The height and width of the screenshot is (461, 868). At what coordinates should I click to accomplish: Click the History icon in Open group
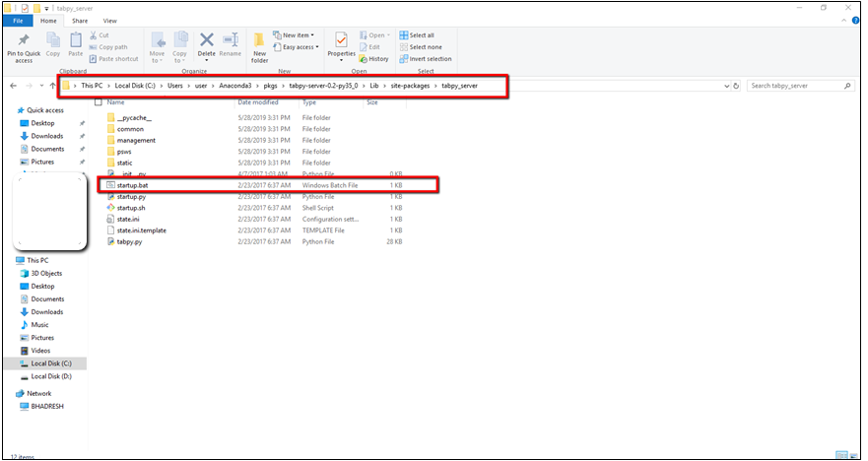pyautogui.click(x=374, y=59)
